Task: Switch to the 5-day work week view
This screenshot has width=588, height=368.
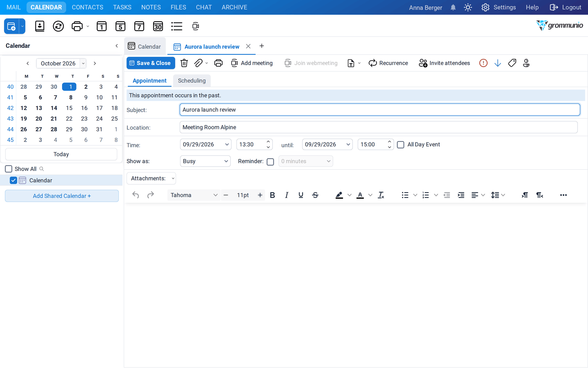Action: pyautogui.click(x=120, y=26)
